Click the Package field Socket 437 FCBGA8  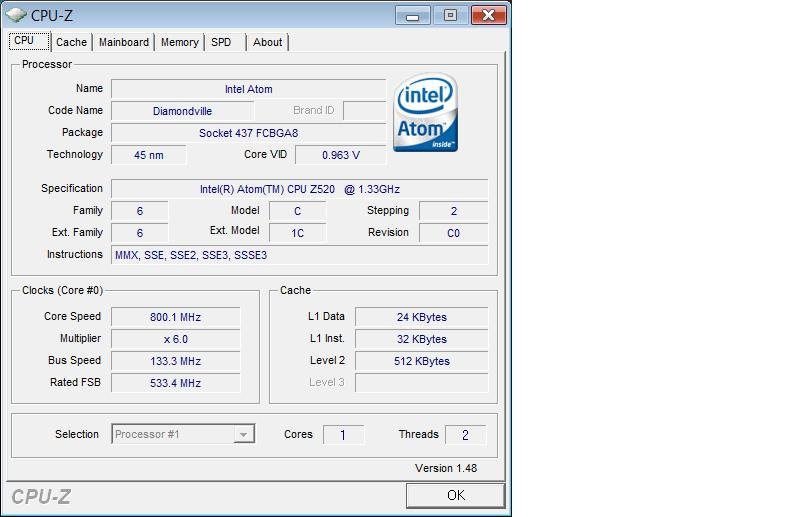[x=248, y=133]
